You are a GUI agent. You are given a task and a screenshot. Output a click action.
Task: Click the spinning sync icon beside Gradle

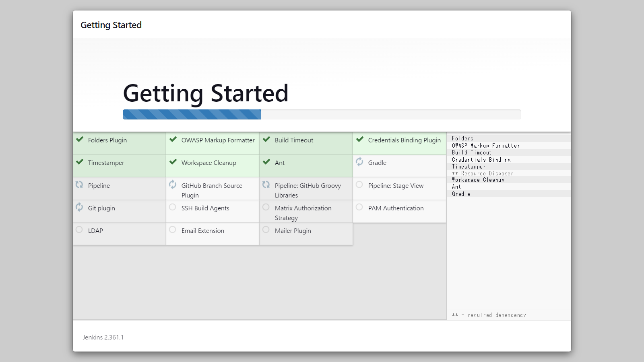(x=359, y=162)
